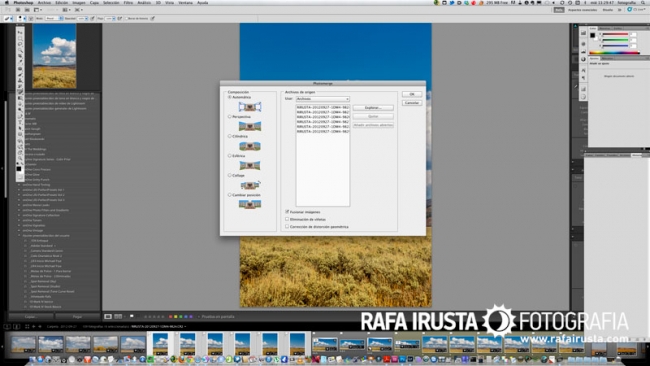Expand the onOne Vintage preset folder
The width and height of the screenshot is (650, 366).
pyautogui.click(x=19, y=230)
